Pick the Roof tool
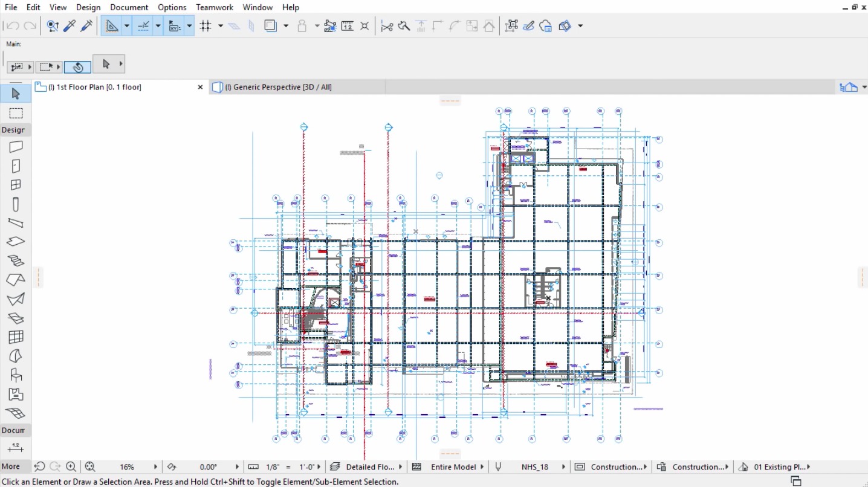This screenshot has width=868, height=487. [15, 279]
